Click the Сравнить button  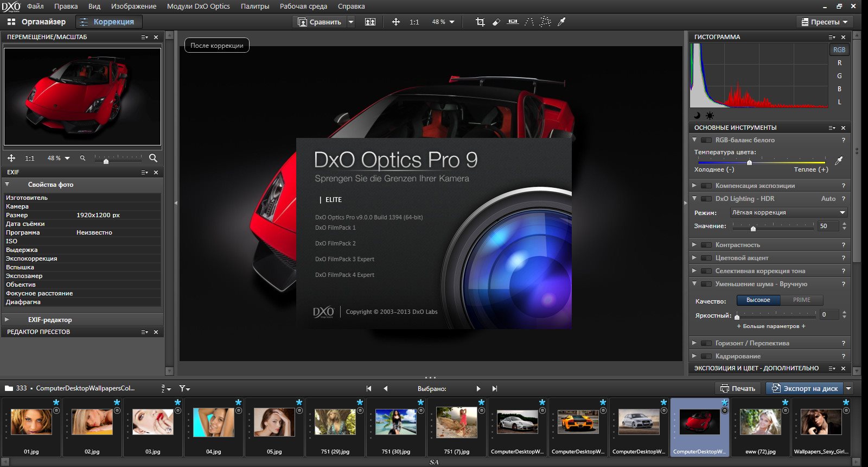click(x=320, y=22)
